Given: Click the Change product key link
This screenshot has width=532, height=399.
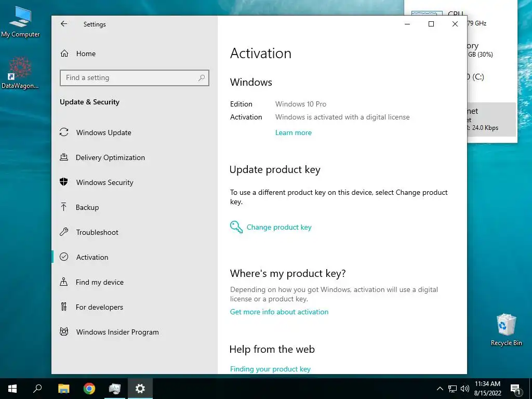Looking at the screenshot, I should tap(279, 228).
